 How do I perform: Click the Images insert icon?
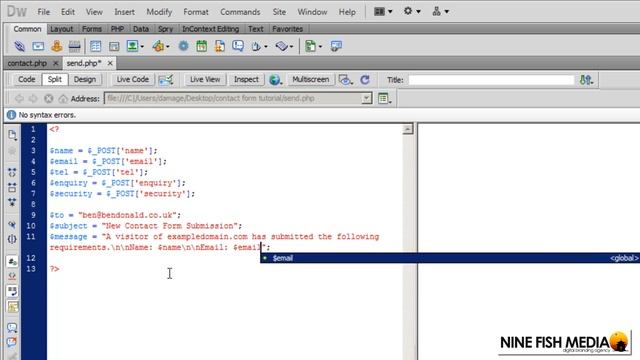132,46
